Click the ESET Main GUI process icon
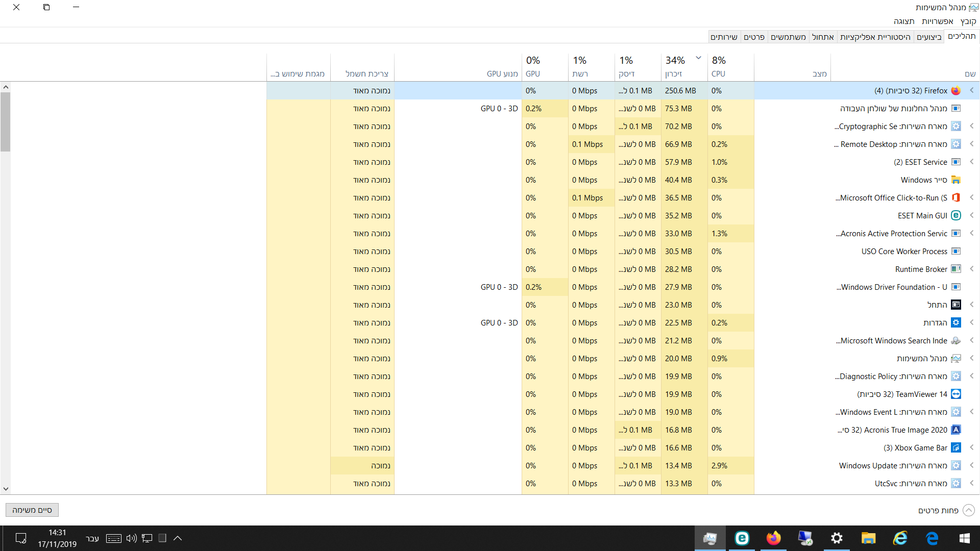980x551 pixels. [956, 216]
